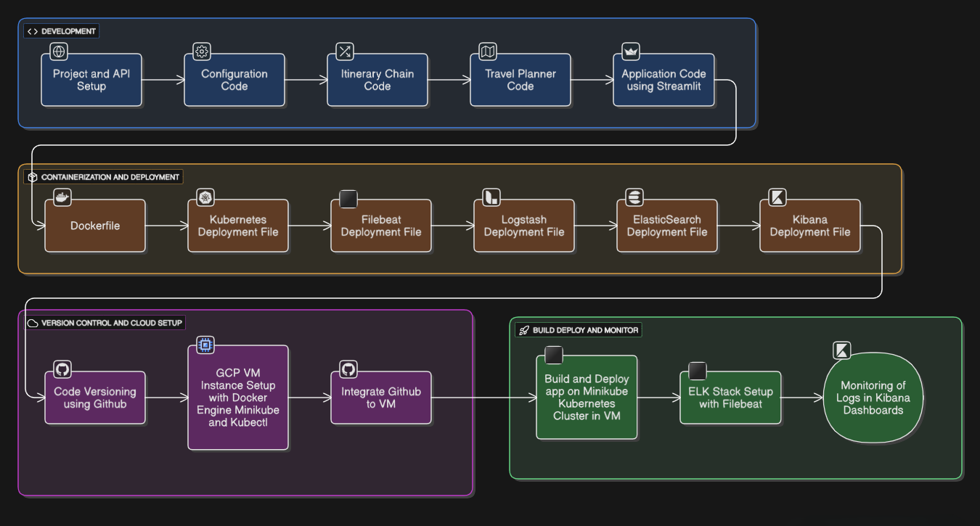The width and height of the screenshot is (980, 526).
Task: Click the Kubernetes icon on Kubernetes Deployment File
Action: coord(205,197)
